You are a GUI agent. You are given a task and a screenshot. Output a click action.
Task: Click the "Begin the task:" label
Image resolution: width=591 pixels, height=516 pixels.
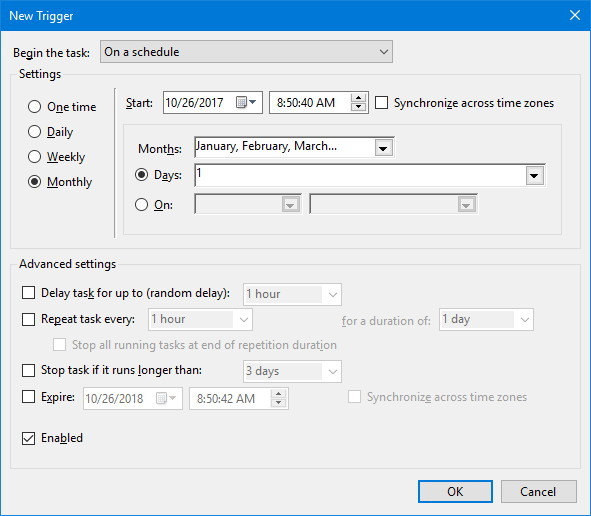51,53
